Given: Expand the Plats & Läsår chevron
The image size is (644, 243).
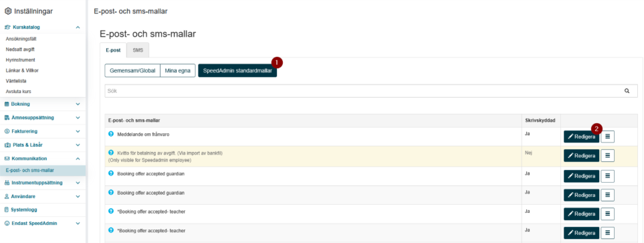Looking at the screenshot, I should pos(78,145).
